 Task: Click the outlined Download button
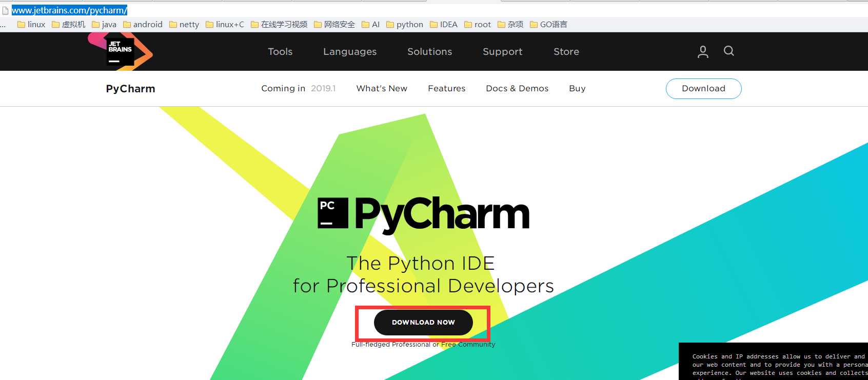point(703,88)
